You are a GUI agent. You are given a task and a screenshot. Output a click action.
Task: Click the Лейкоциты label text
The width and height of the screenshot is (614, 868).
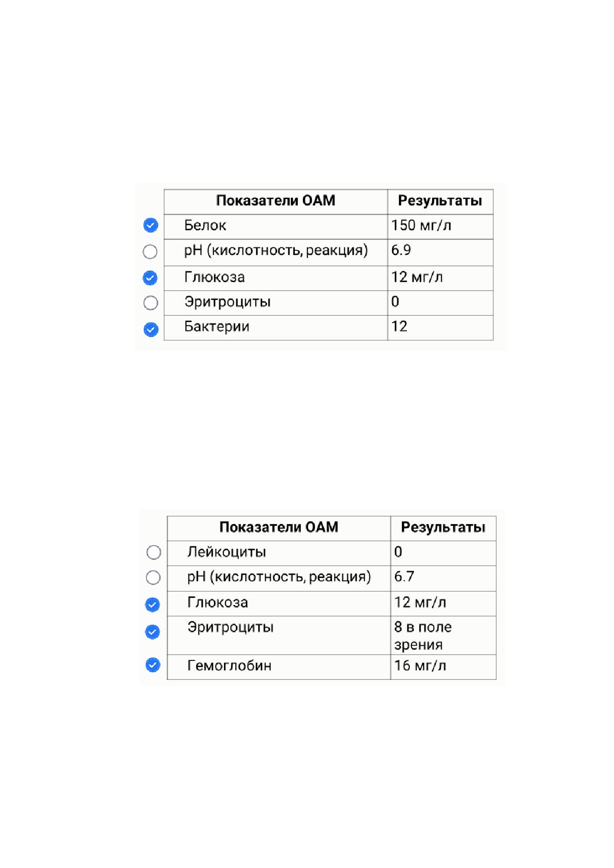[226, 552]
